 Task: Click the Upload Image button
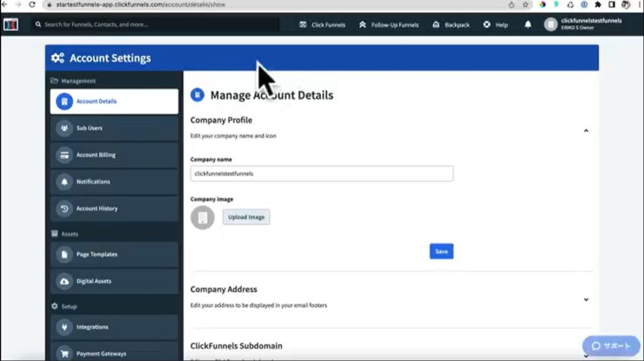[x=246, y=217]
